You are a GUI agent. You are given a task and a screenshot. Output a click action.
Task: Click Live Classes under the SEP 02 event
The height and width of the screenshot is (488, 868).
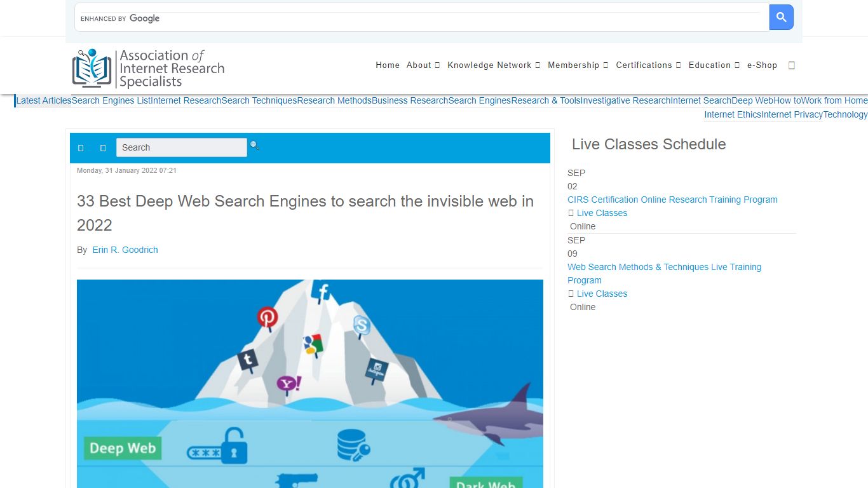(602, 213)
